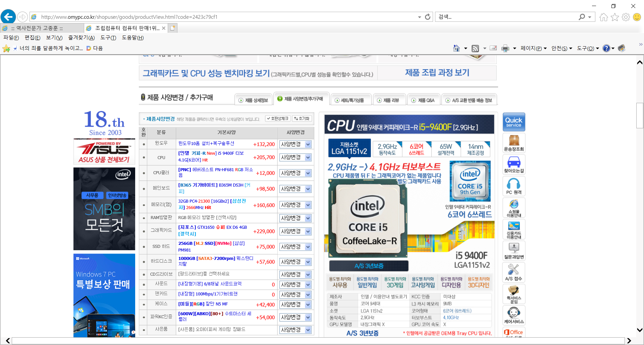Open the 찾아오는길 car icon
This screenshot has width=644, height=345.
tap(514, 164)
